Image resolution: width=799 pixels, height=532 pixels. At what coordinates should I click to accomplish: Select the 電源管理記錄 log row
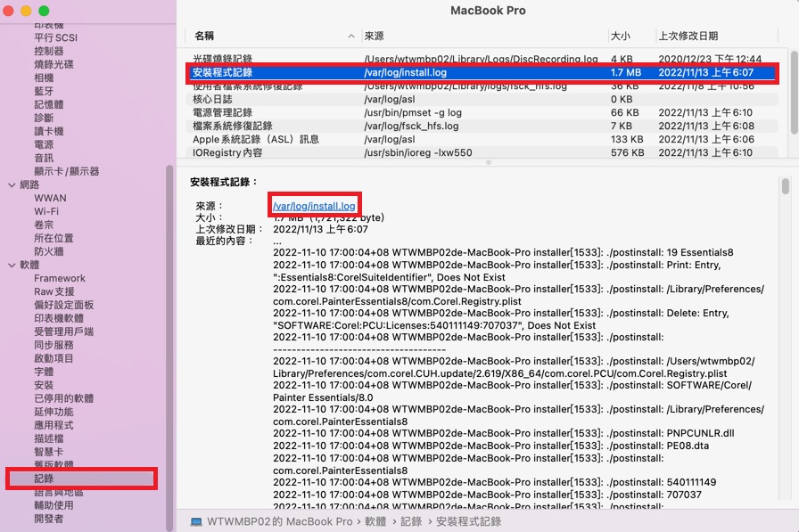(482, 112)
